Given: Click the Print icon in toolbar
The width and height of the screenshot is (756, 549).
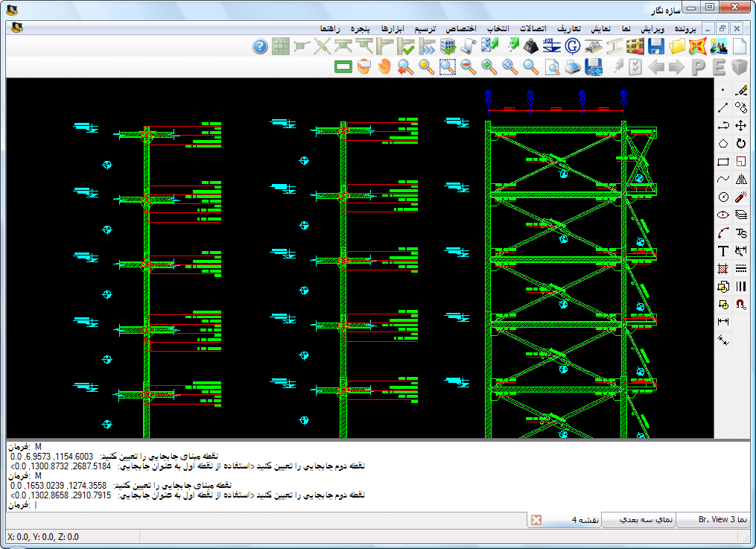Looking at the screenshot, I should (x=573, y=68).
